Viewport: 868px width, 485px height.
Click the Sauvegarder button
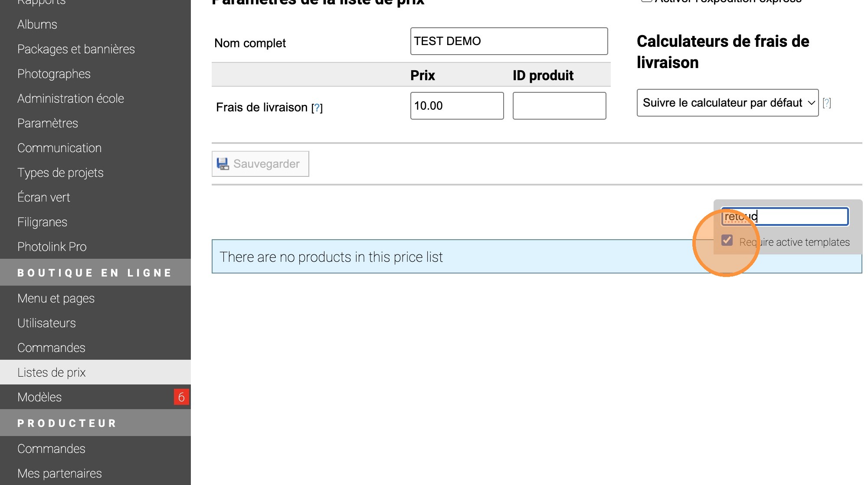[x=260, y=164]
